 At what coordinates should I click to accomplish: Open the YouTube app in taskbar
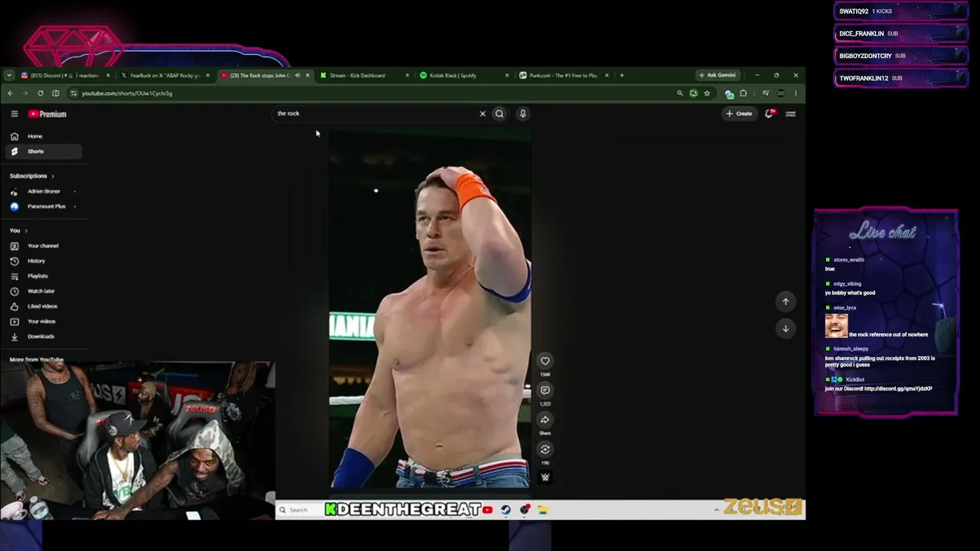point(488,510)
